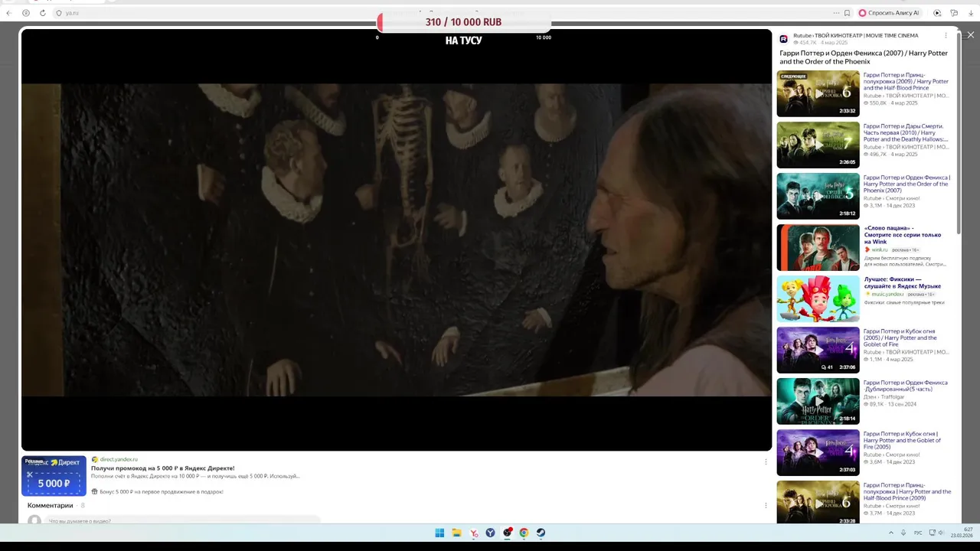This screenshot has width=980, height=551.
Task: Open Google Chrome from the taskbar
Action: tap(524, 533)
